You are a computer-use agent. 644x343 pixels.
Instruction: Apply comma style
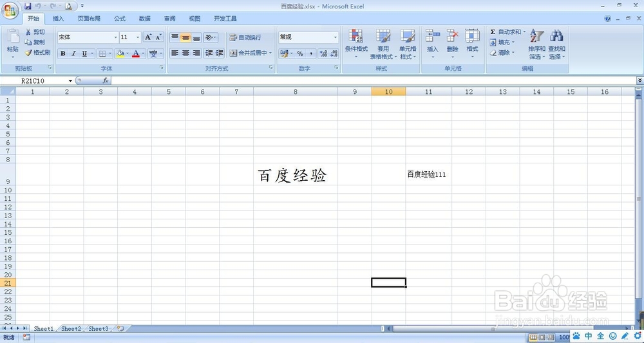coord(311,53)
